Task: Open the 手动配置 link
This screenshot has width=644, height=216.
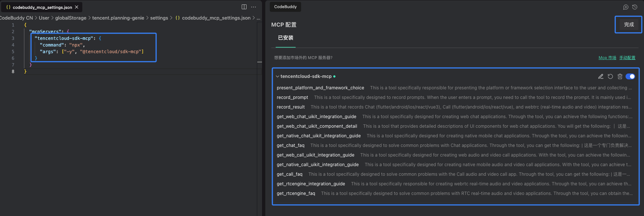Action: [627, 58]
